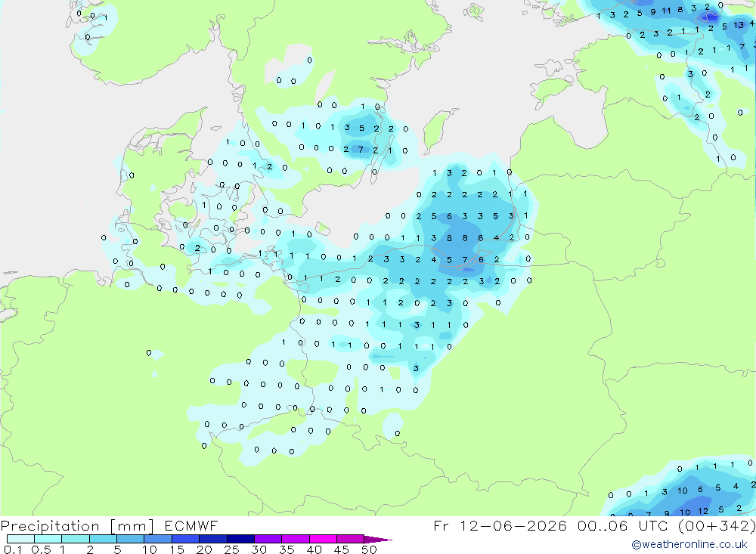Click the '00..06 UTC' time range text

[623, 525]
